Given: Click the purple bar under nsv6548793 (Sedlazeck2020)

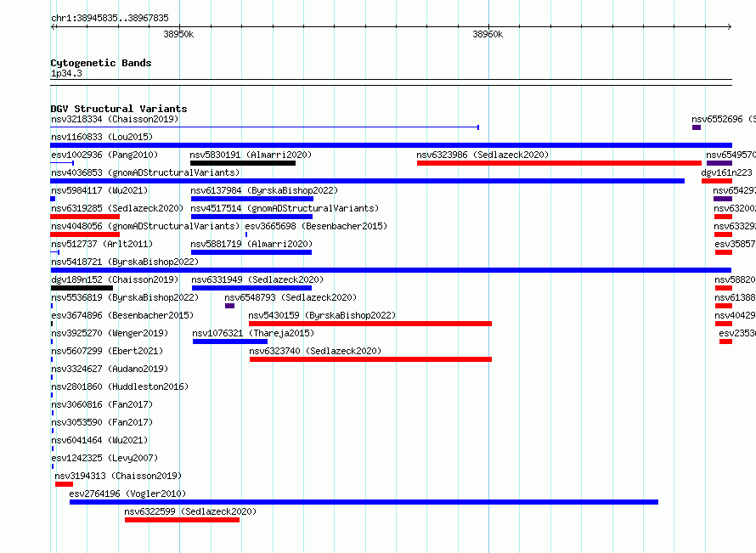Looking at the screenshot, I should click(x=229, y=306).
